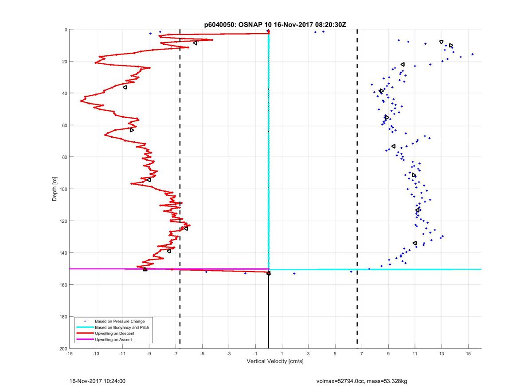Select the x-axis label Vertical Velocity [cm/s]

pyautogui.click(x=275, y=361)
